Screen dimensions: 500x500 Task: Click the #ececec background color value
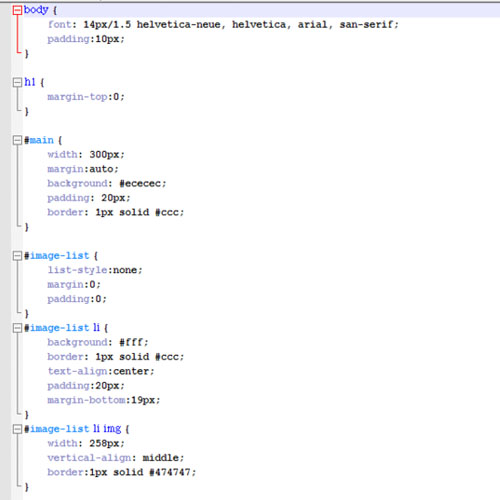[x=140, y=183]
